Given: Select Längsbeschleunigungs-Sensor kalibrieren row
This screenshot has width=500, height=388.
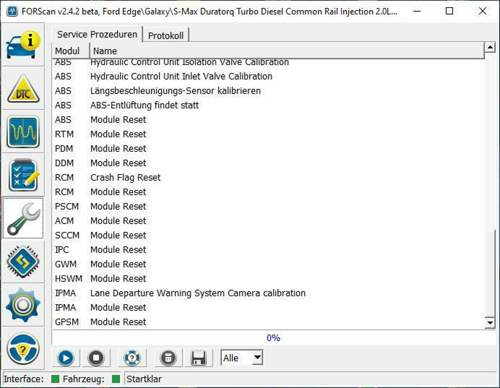Looking at the screenshot, I should tap(268, 91).
